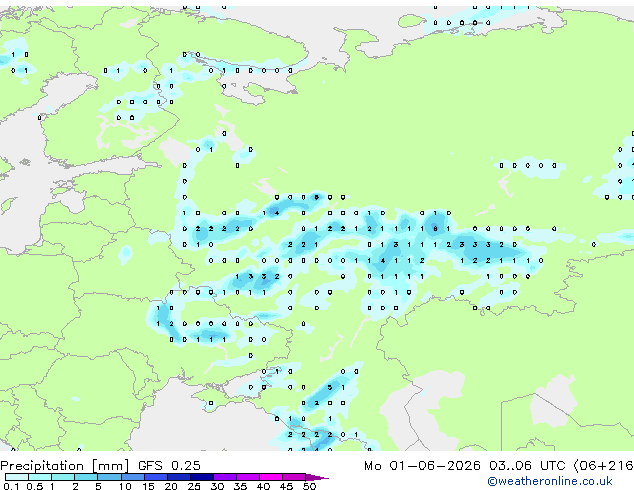Click the legend label '35'
Image resolution: width=634 pixels, height=490 pixels.
(240, 486)
